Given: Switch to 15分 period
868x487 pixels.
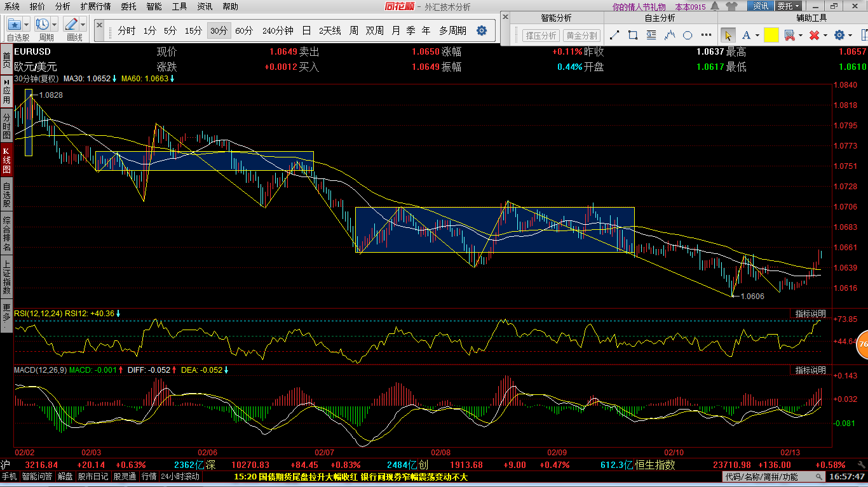Looking at the screenshot, I should pyautogui.click(x=193, y=30).
